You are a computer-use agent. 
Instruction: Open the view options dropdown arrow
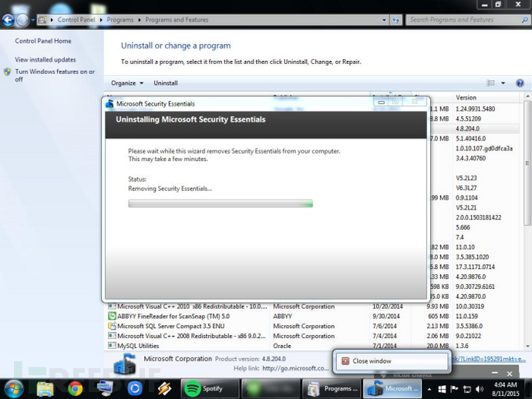tap(503, 83)
